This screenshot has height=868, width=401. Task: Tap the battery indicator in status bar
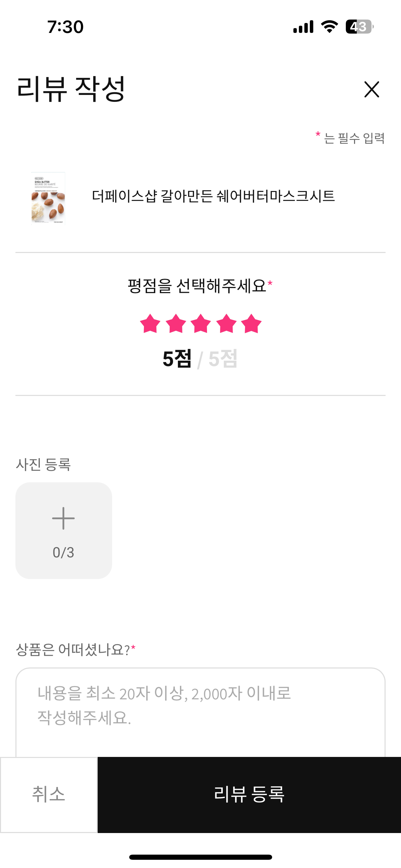point(359,27)
